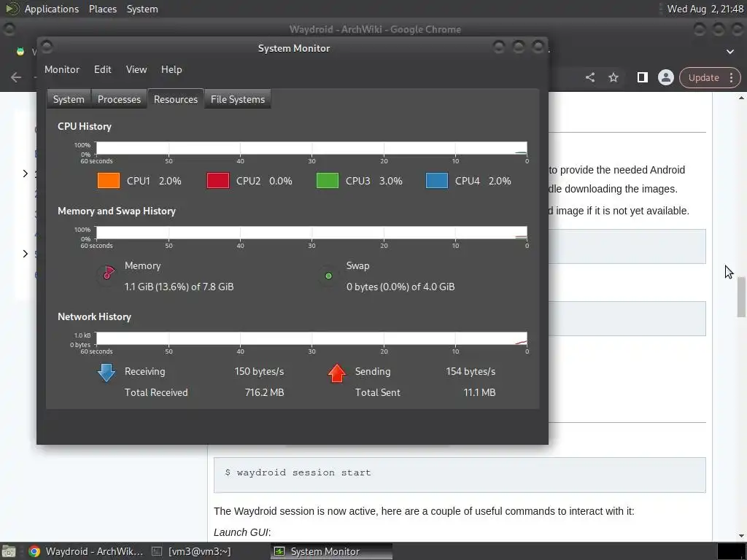The height and width of the screenshot is (560, 747).
Task: Click the Chrome Update button
Action: [x=704, y=77]
